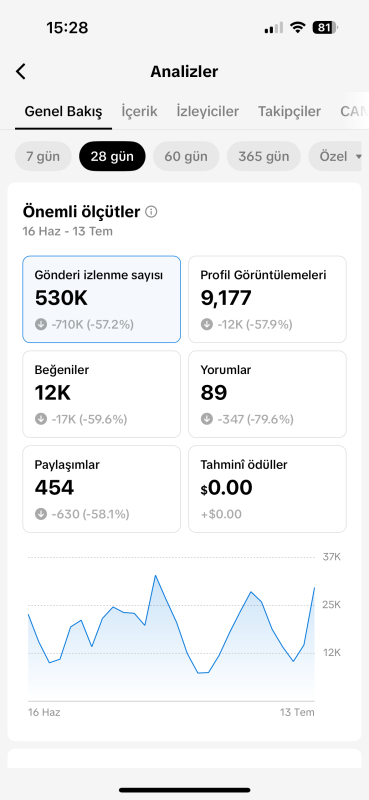Tap the highest peak on the line chart
Viewport: 369px width, 800px height.
(x=155, y=576)
